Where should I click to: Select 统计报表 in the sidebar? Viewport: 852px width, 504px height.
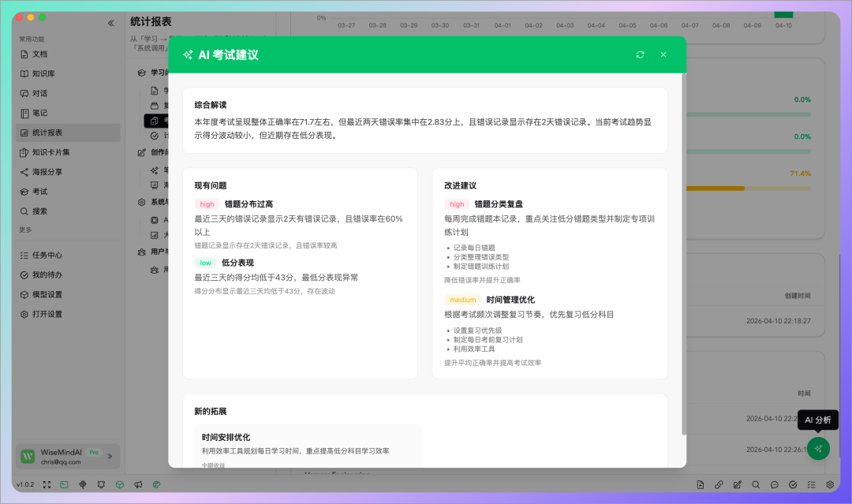pyautogui.click(x=68, y=133)
